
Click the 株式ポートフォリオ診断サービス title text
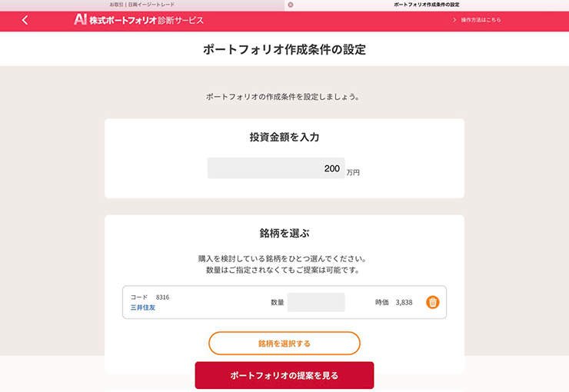point(147,20)
